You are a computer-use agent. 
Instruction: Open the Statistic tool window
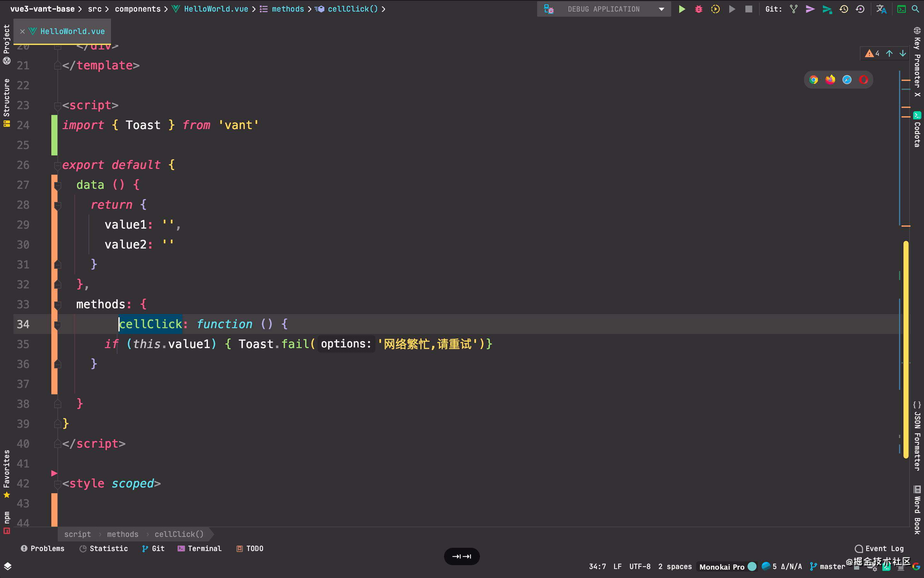tap(104, 548)
